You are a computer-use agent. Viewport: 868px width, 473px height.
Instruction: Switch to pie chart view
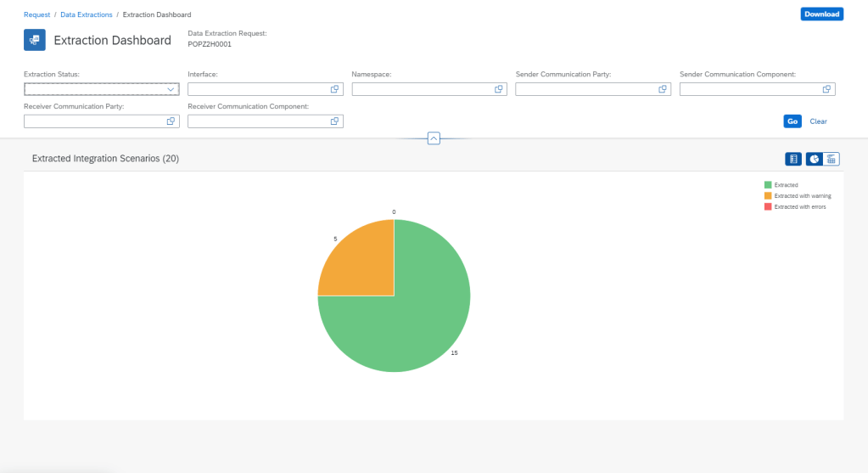coord(814,159)
